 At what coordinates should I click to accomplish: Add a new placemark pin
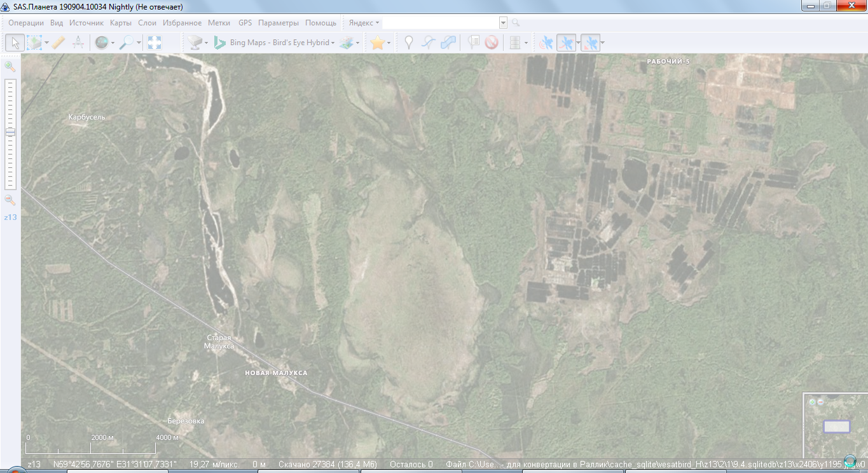[409, 43]
